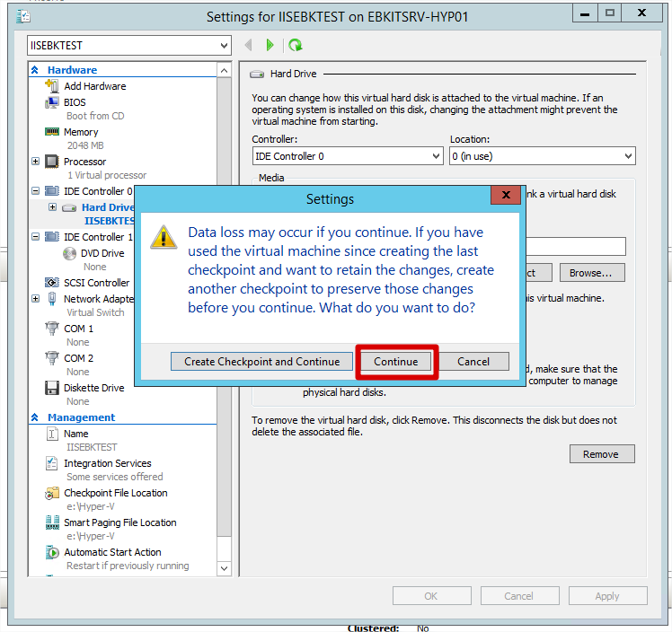Click the green refresh toolbar icon
Screen dimensions: 672x632
point(295,45)
